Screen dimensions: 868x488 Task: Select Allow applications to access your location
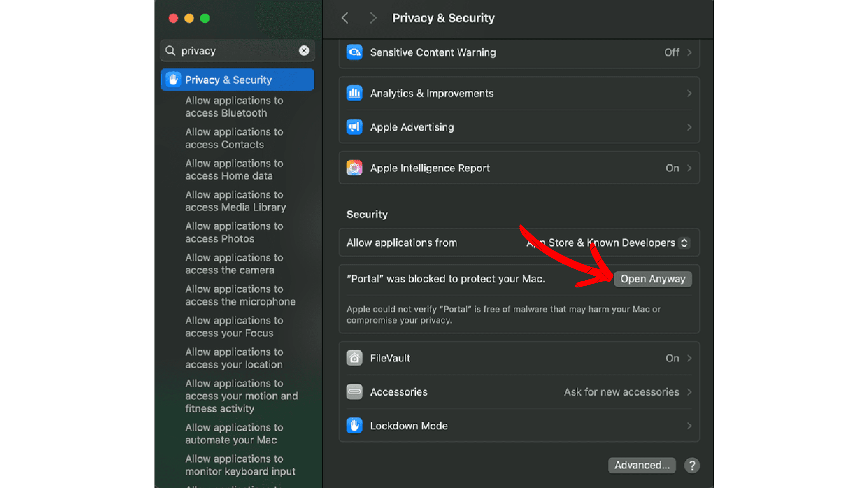(234, 358)
